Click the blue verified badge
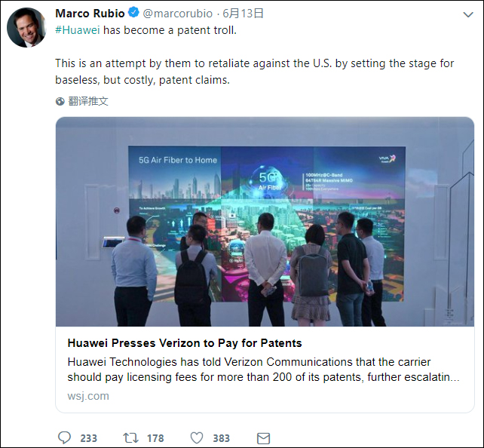Image resolution: width=484 pixels, height=448 pixels. [133, 14]
